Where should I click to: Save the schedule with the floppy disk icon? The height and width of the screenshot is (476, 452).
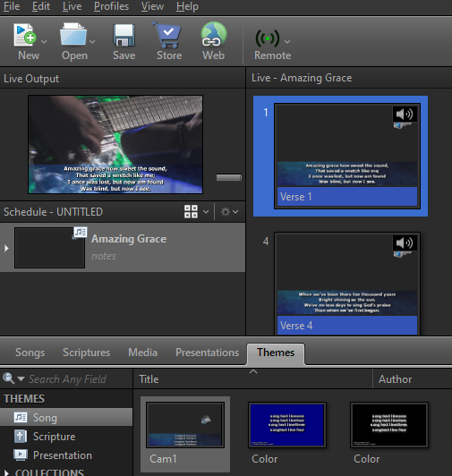point(124,36)
